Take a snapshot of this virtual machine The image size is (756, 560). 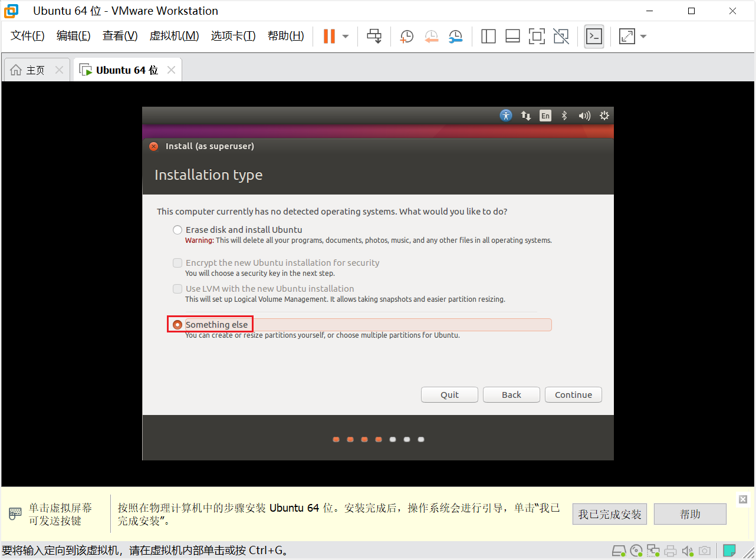pyautogui.click(x=406, y=37)
